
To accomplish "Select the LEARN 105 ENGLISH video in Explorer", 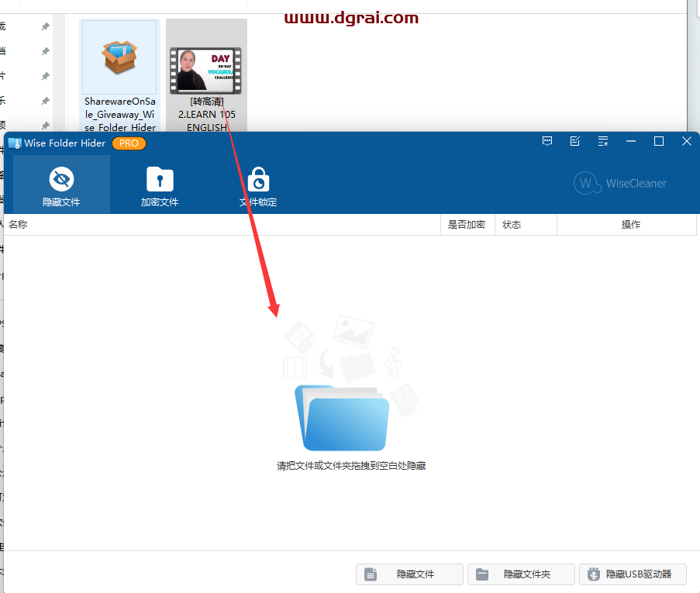I will pos(206,76).
